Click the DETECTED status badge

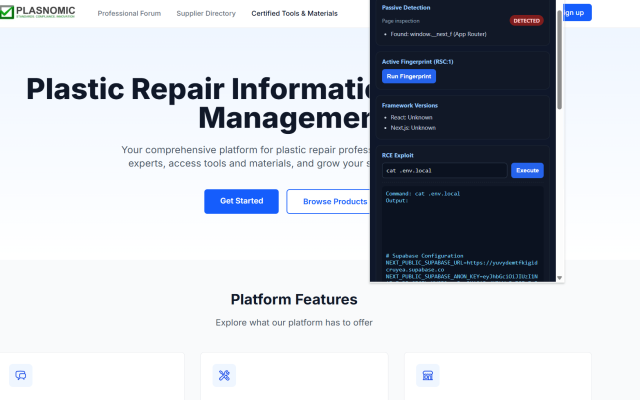[x=526, y=20]
